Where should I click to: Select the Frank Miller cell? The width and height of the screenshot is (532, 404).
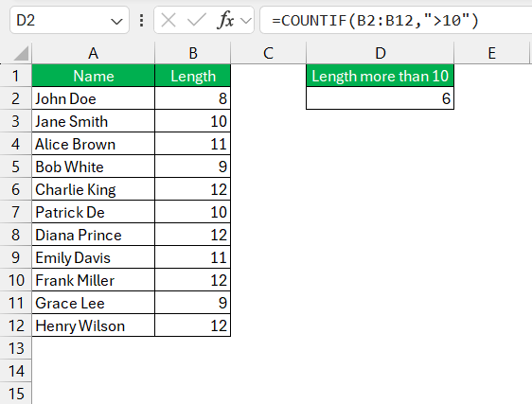click(x=94, y=280)
